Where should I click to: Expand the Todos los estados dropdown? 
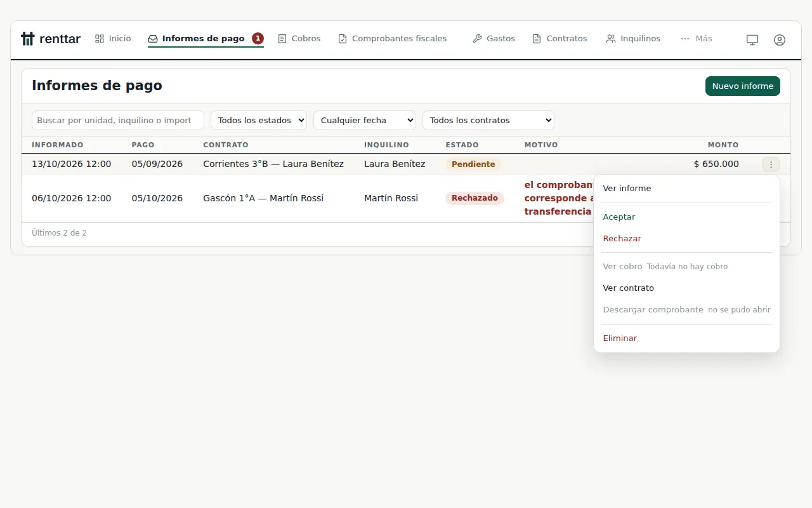coord(259,120)
